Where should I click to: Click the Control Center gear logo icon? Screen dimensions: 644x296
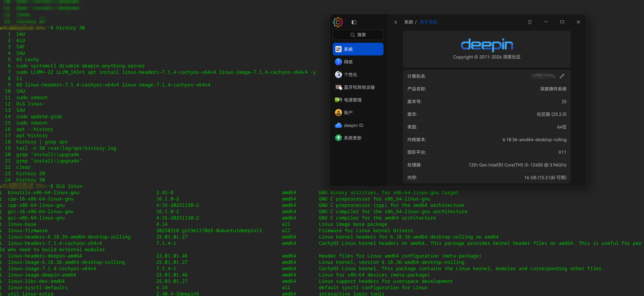(338, 22)
